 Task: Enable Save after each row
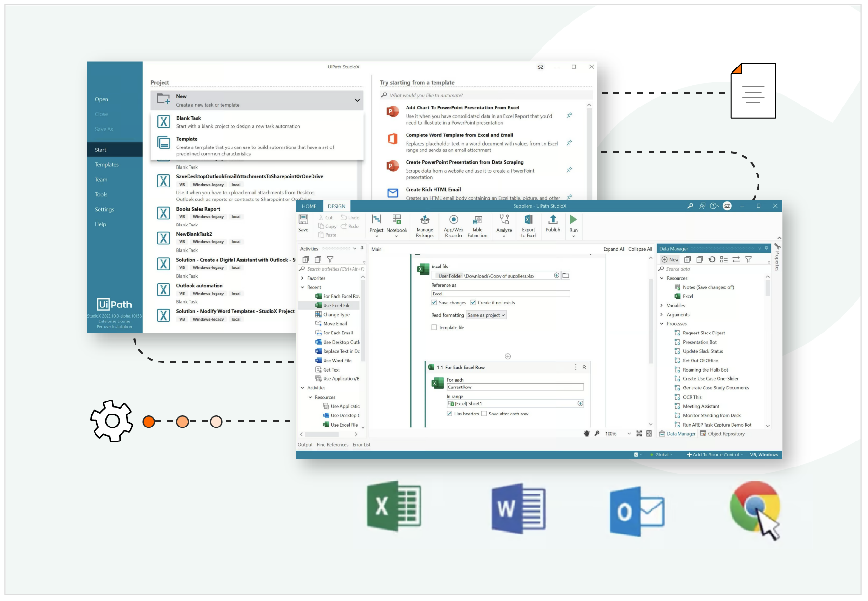coord(484,414)
